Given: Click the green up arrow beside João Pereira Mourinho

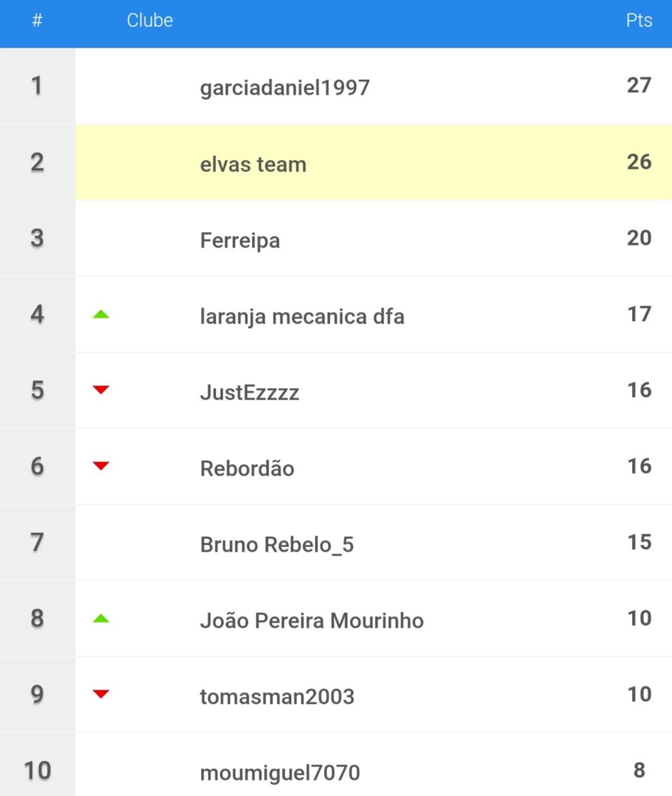Looking at the screenshot, I should click(101, 619).
